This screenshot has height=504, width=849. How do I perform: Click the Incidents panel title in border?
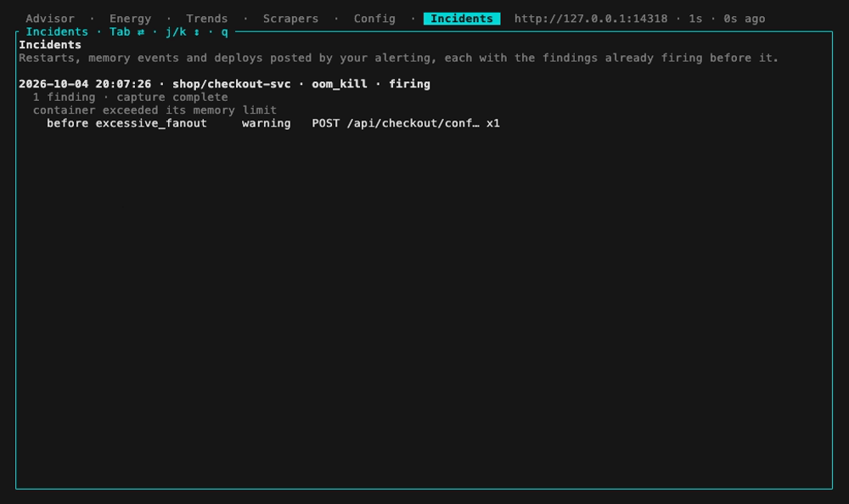coord(57,32)
